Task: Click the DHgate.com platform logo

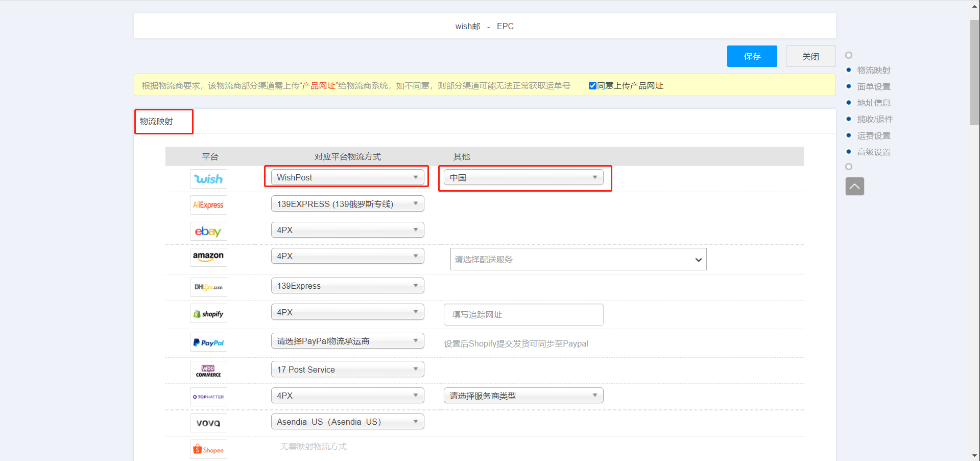Action: [208, 287]
